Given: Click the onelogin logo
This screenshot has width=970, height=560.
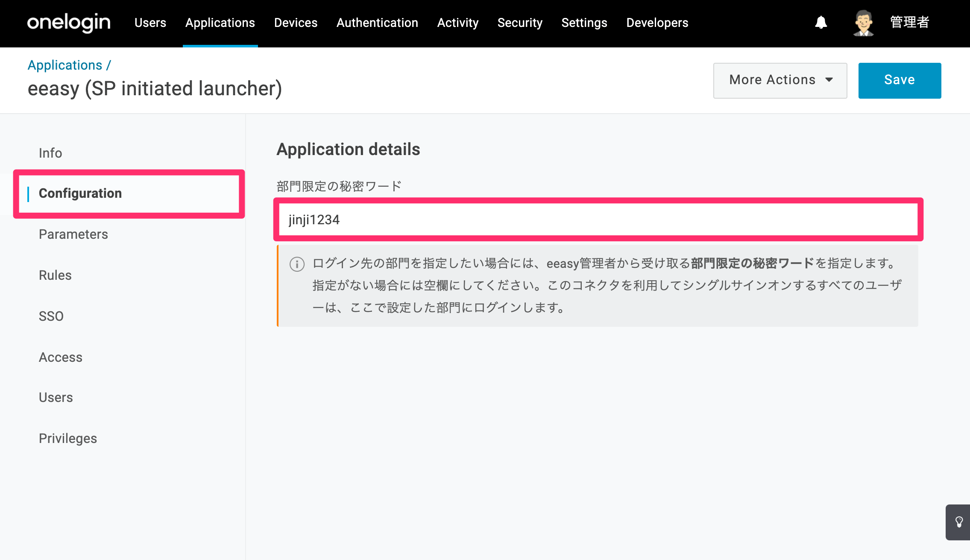Looking at the screenshot, I should pos(69,23).
